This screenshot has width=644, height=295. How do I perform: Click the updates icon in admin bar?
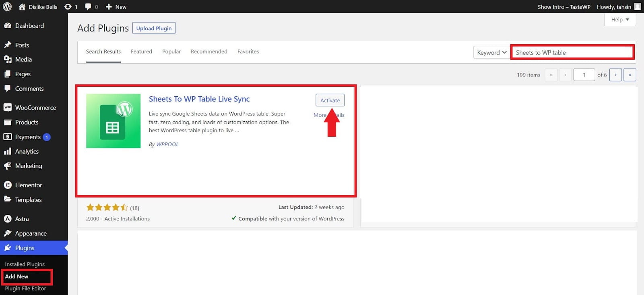click(x=68, y=7)
